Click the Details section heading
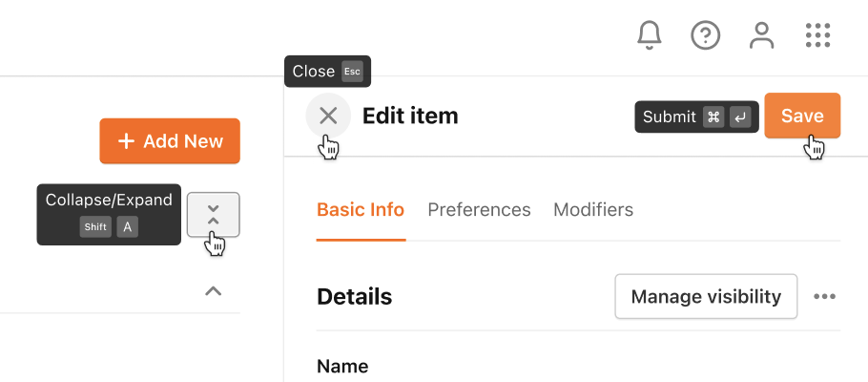 coord(354,297)
